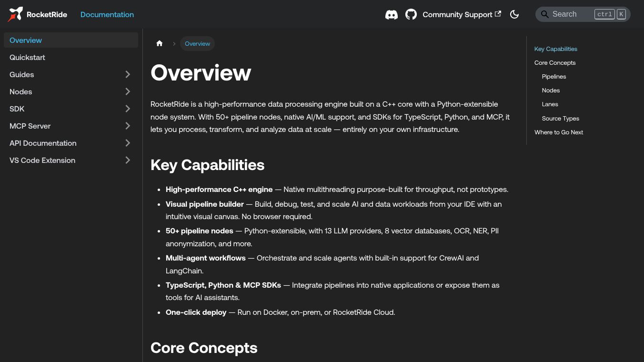Open the GitHub repository icon

tap(411, 14)
